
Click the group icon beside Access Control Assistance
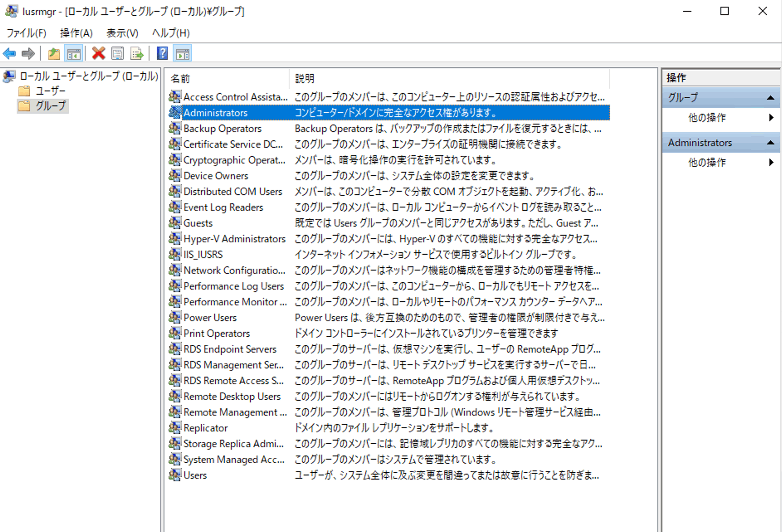[x=175, y=97]
